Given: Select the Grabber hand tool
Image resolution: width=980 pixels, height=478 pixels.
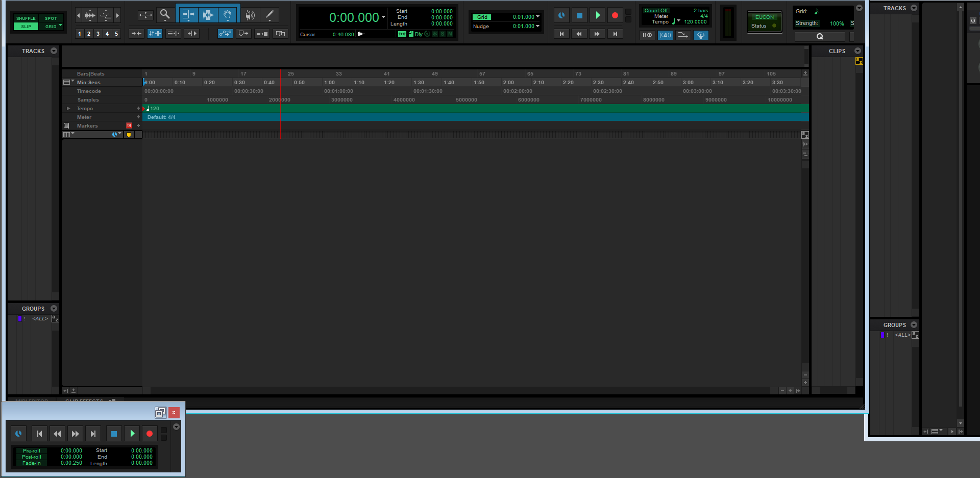Looking at the screenshot, I should point(228,15).
